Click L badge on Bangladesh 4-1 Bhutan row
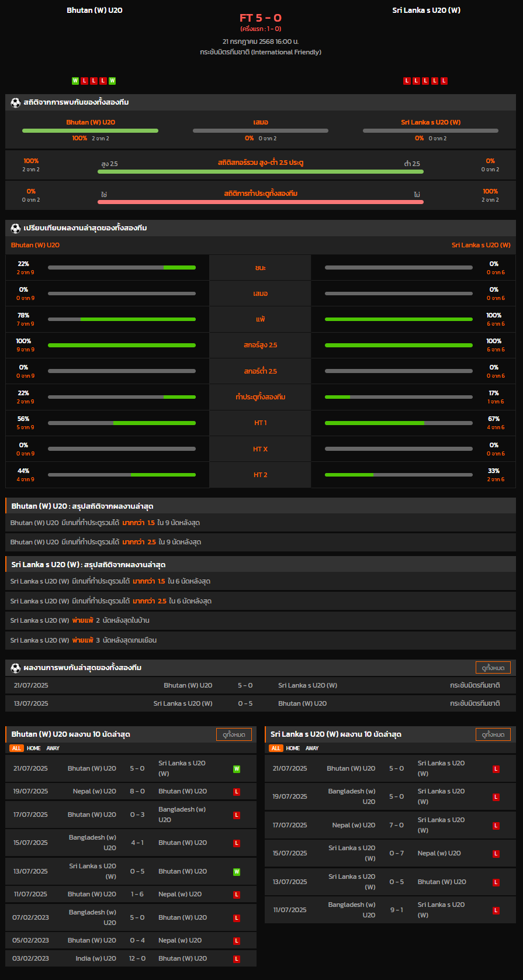 click(237, 843)
